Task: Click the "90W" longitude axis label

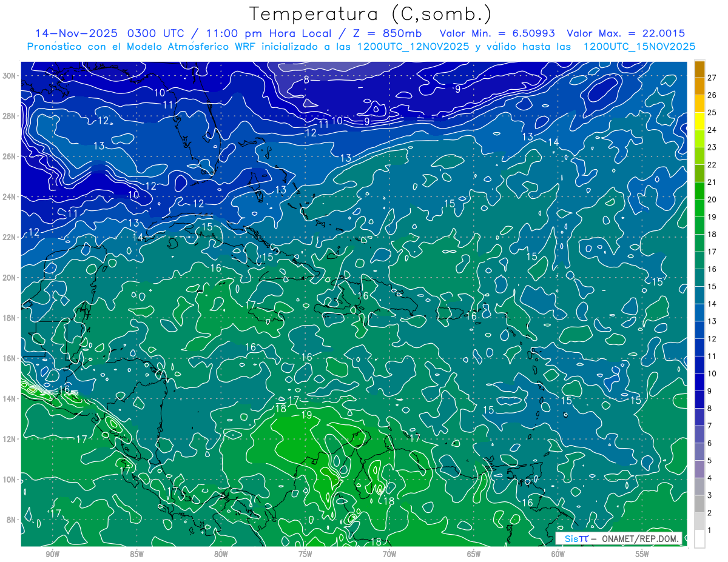Action: point(52,555)
